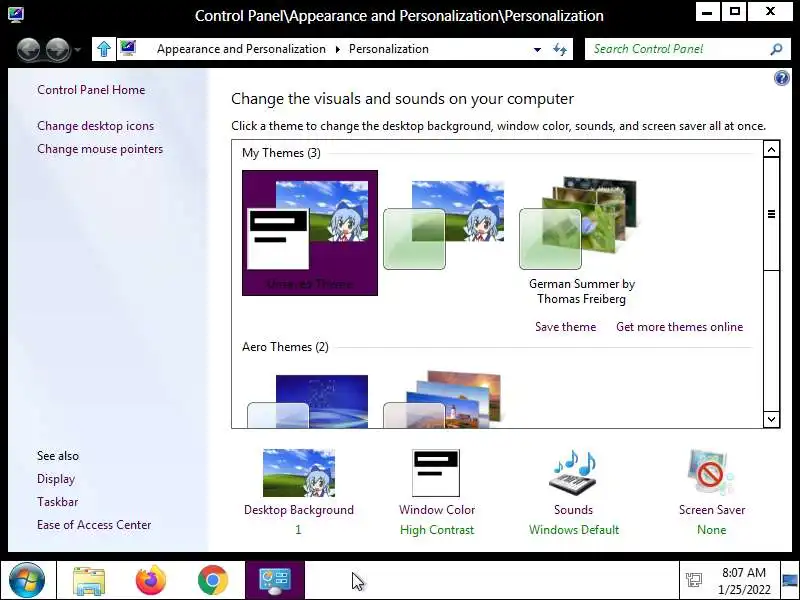Open the Sounds icon with music notes
Viewport: 800px width, 600px height.
tap(573, 472)
